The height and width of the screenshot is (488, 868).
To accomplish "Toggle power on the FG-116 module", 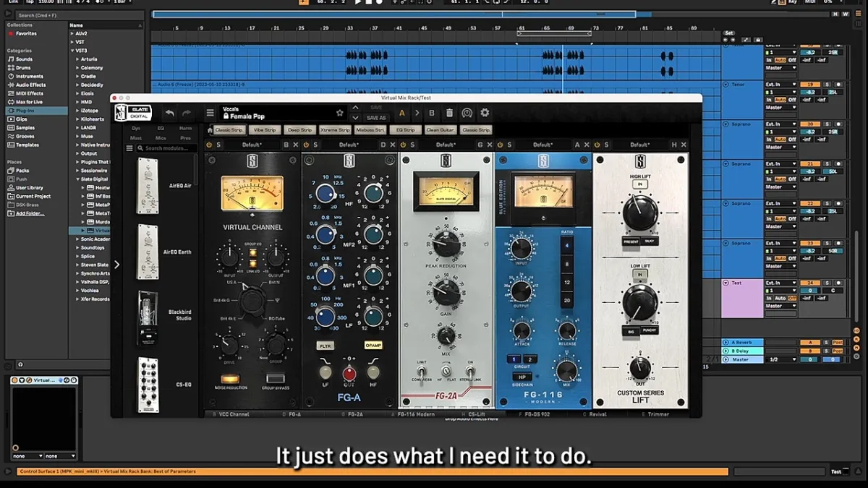I will coord(500,145).
